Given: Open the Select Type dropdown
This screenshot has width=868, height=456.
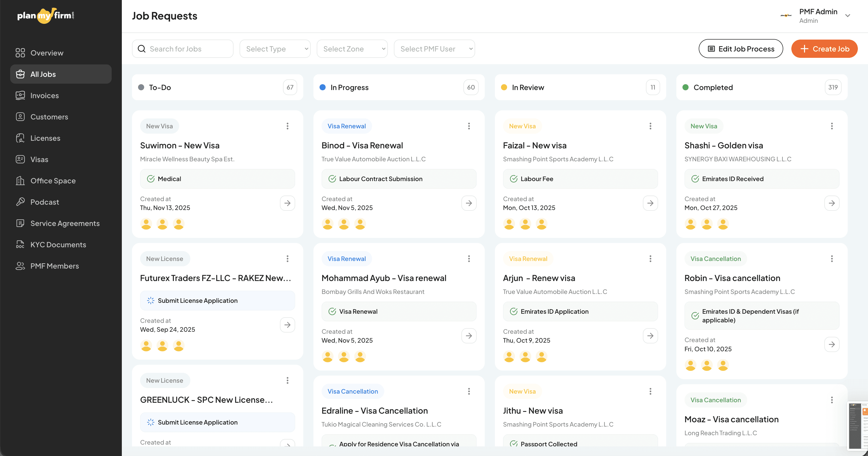Looking at the screenshot, I should point(275,49).
